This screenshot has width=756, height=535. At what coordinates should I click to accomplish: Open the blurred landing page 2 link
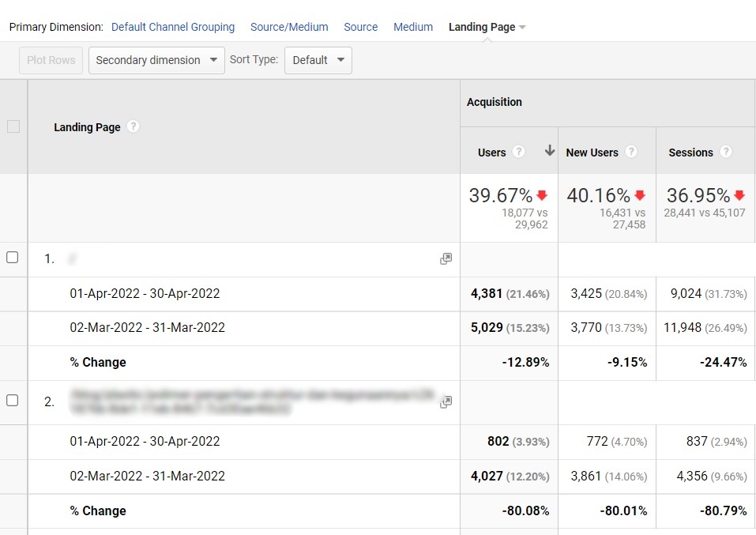pos(253,402)
